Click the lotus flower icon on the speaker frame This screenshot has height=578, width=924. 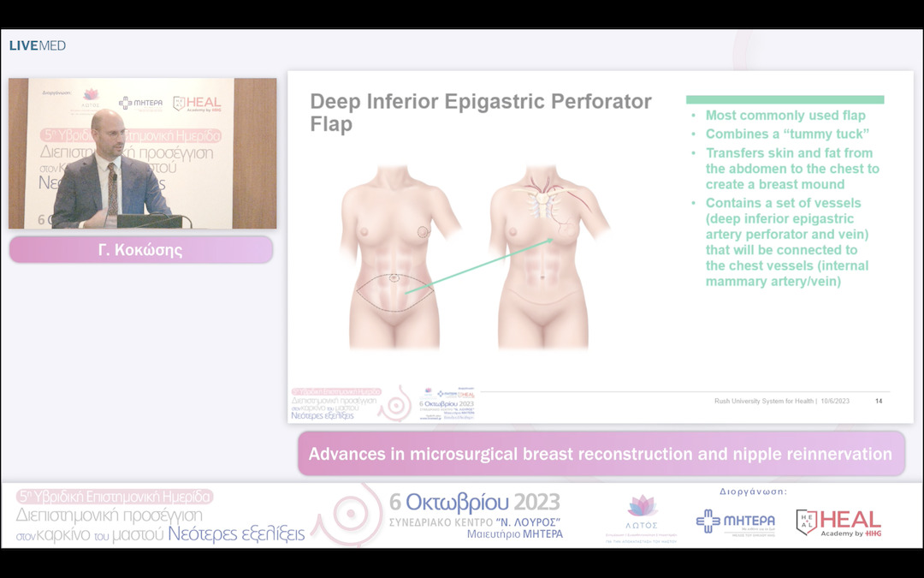tap(92, 92)
